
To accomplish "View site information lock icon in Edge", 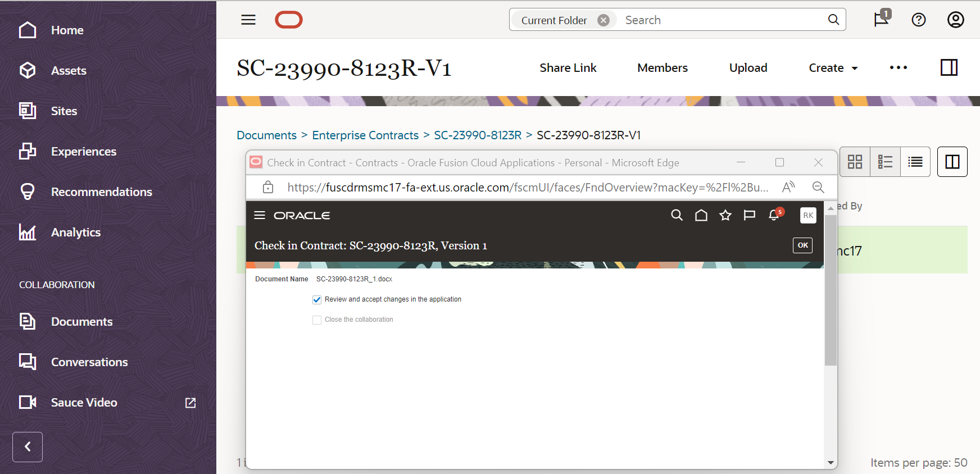I will 268,187.
